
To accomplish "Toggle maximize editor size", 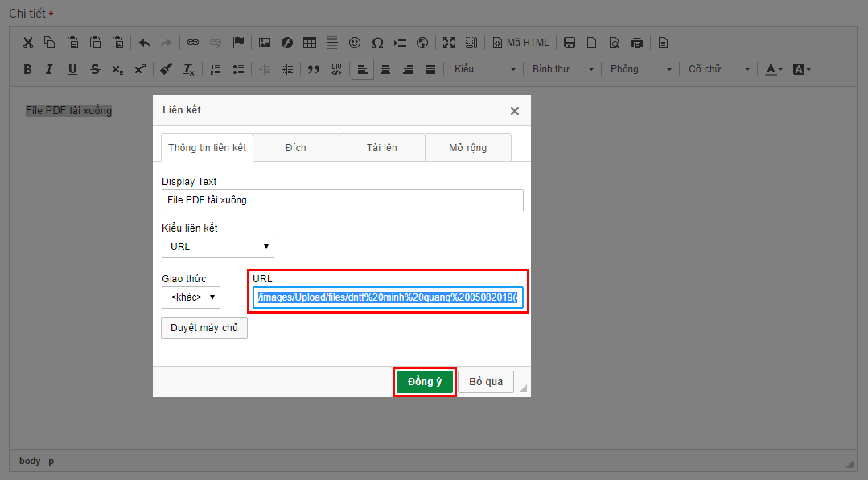I will click(449, 43).
